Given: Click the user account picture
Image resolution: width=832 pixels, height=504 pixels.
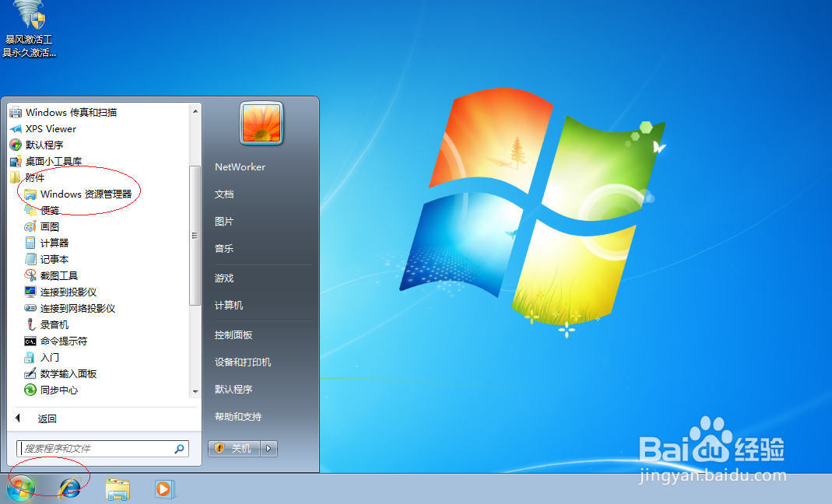Looking at the screenshot, I should coord(261,123).
